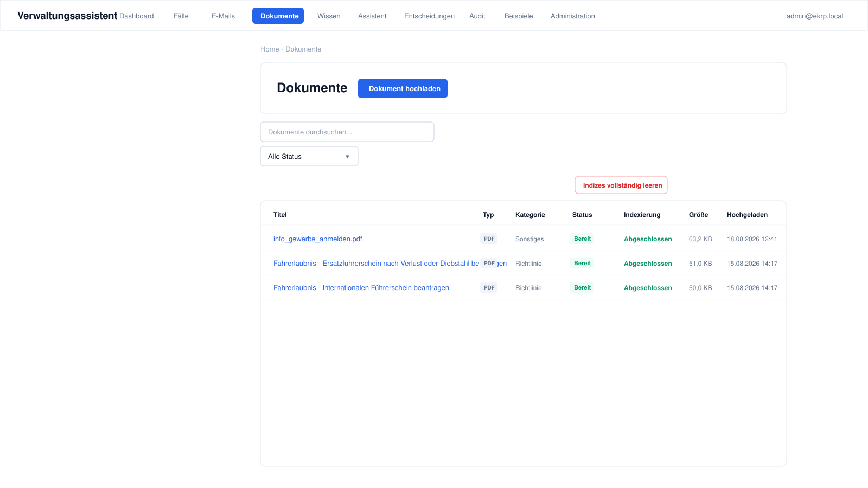Click Indizes vollständig leeren button
The height and width of the screenshot is (488, 868).
(x=621, y=185)
